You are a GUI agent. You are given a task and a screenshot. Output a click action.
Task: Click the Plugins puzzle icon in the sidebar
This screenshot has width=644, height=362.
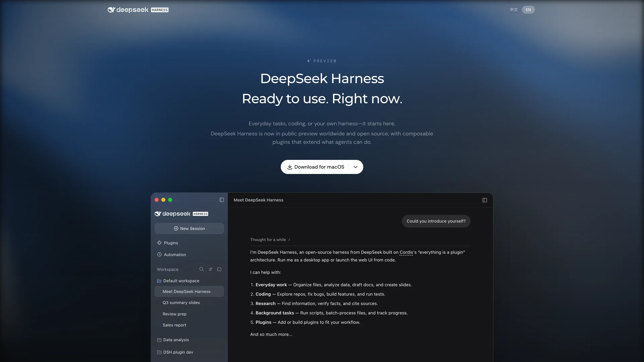pyautogui.click(x=159, y=243)
